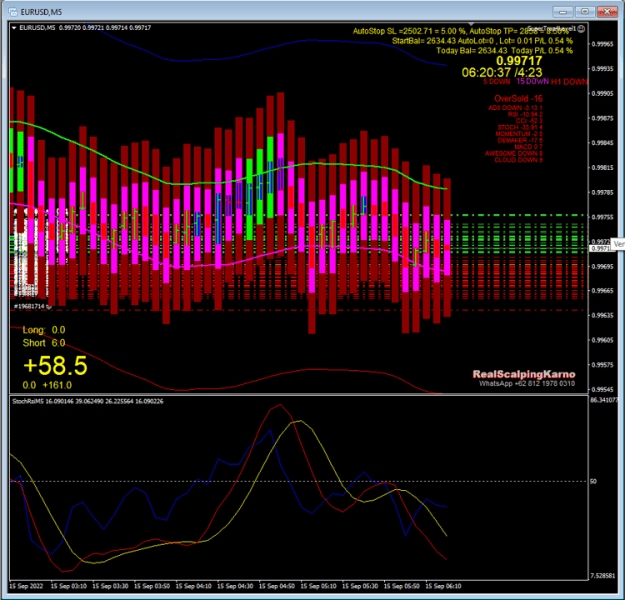
Task: Click the OHLC values 0.99720 0.99721 0.99714 0.99717
Action: pyautogui.click(x=105, y=28)
